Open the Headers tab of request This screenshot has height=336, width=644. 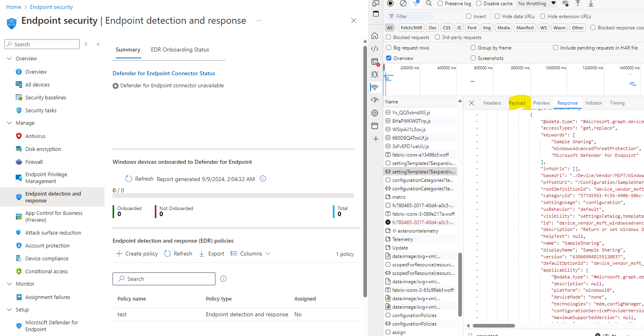click(x=492, y=103)
